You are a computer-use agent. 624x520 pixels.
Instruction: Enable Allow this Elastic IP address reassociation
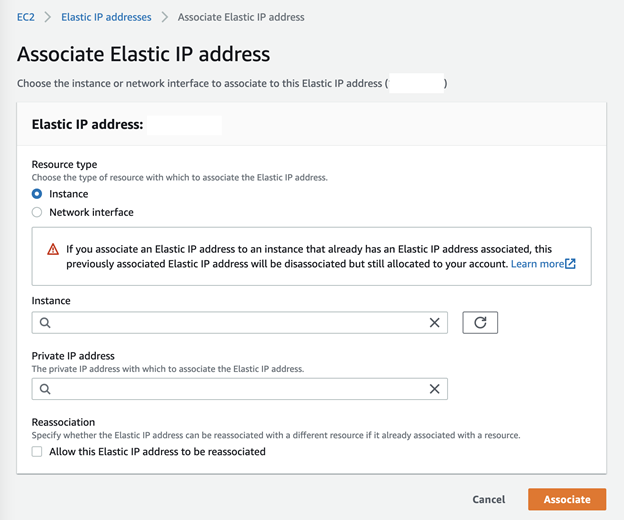point(37,452)
